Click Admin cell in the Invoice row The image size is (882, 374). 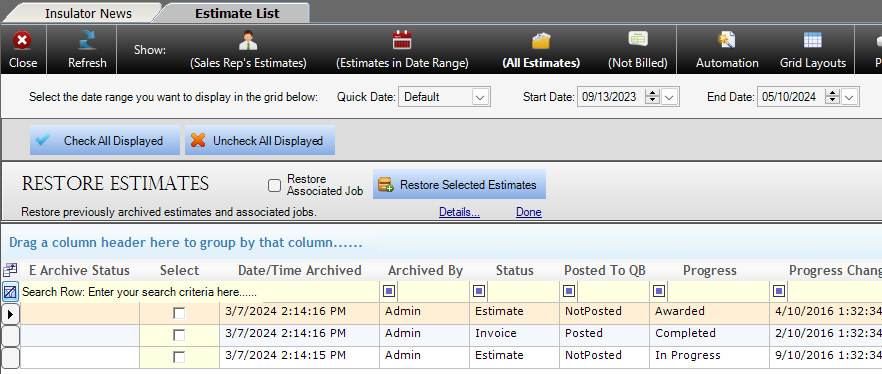(425, 334)
